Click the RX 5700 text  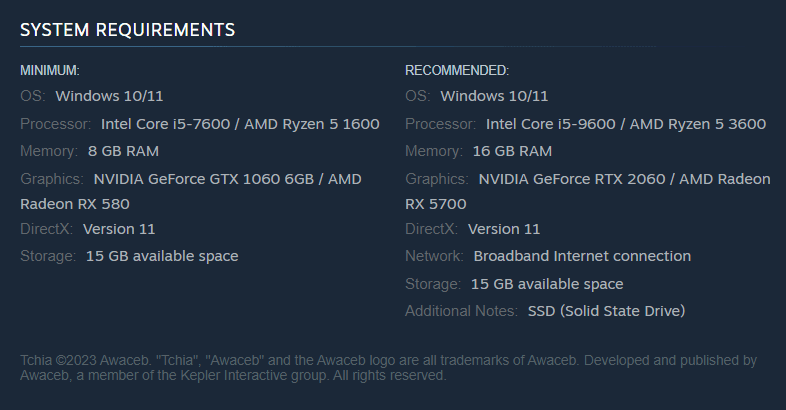(436, 204)
